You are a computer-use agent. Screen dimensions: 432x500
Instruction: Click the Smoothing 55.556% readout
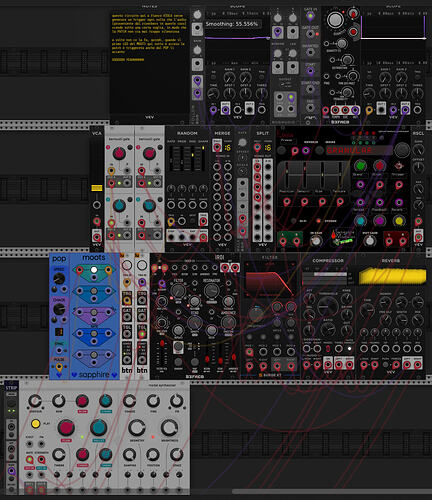click(232, 24)
